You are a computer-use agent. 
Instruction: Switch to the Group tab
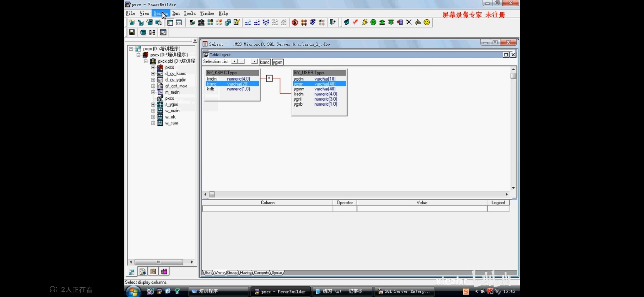tap(232, 273)
